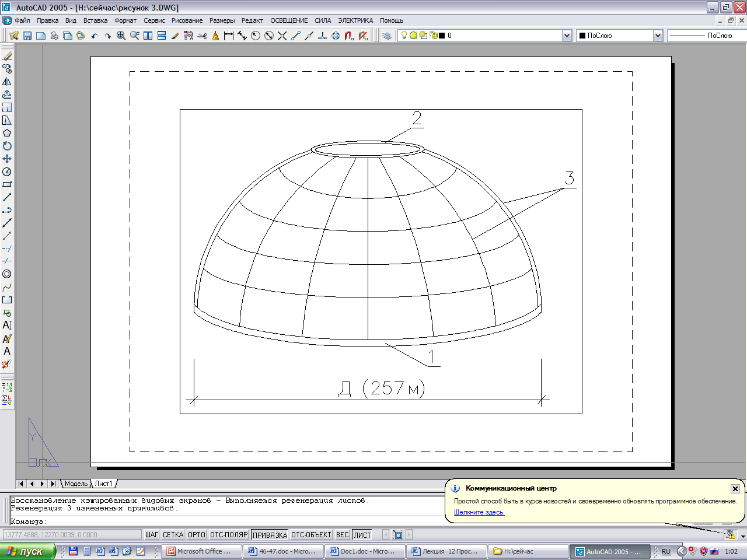Open status bar tray menu arrow
The height and width of the screenshot is (560, 747).
[742, 536]
